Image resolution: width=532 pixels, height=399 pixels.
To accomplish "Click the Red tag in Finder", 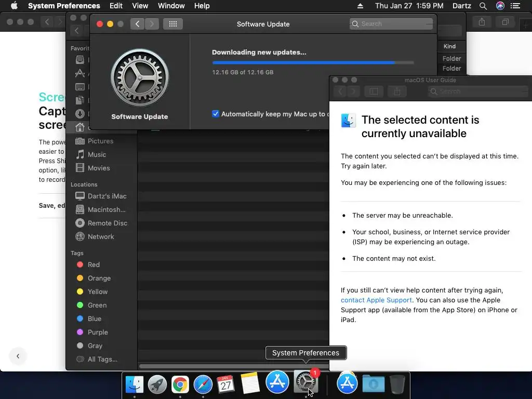I will pyautogui.click(x=94, y=264).
